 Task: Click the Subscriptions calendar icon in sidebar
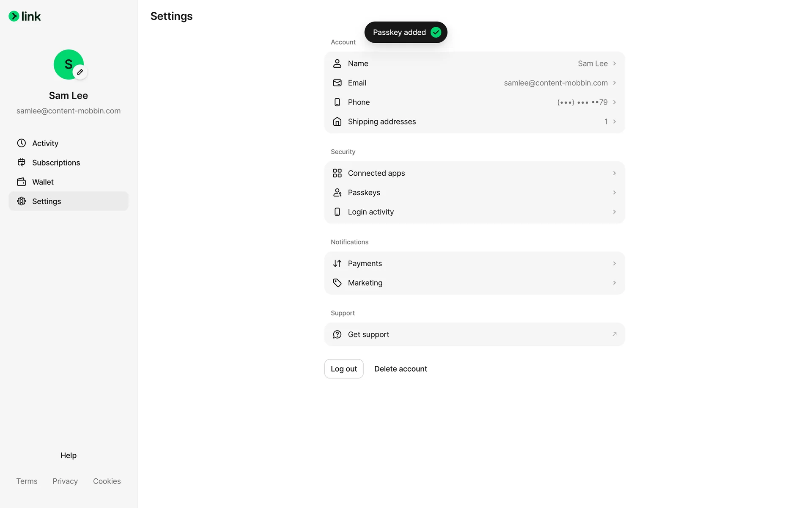point(22,163)
